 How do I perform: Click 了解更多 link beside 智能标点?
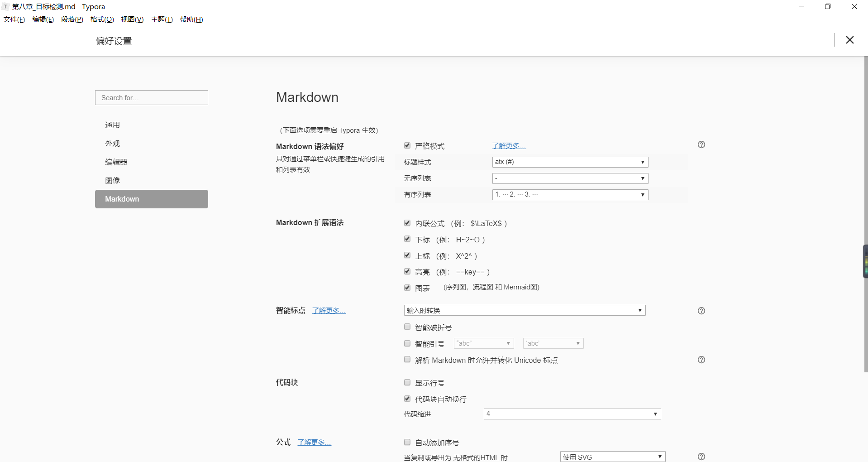329,310
